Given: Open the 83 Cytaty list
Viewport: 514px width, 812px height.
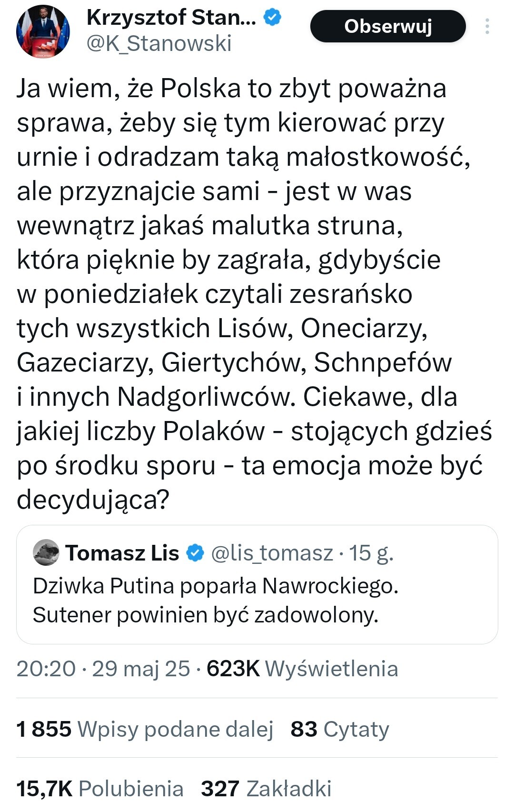Looking at the screenshot, I should point(340,729).
